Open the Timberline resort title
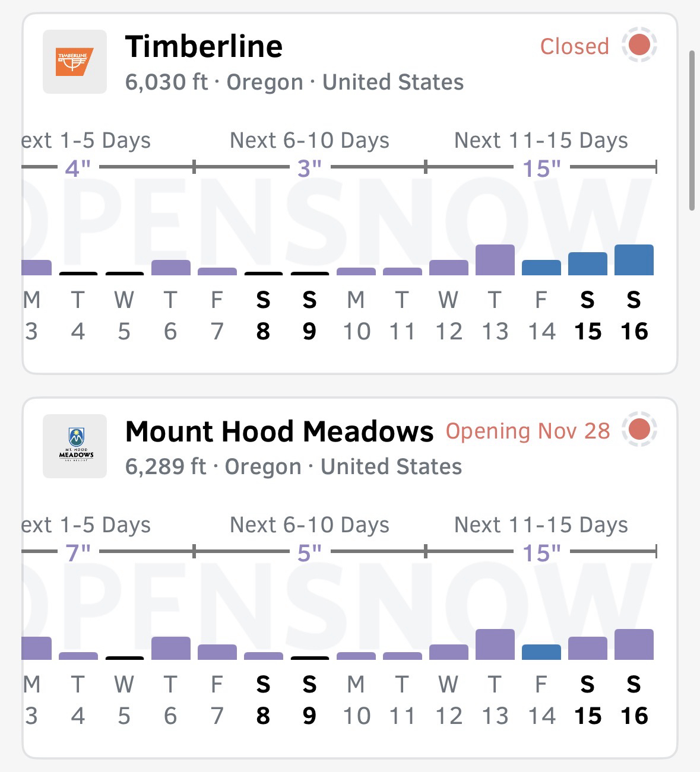700x772 pixels. point(204,46)
